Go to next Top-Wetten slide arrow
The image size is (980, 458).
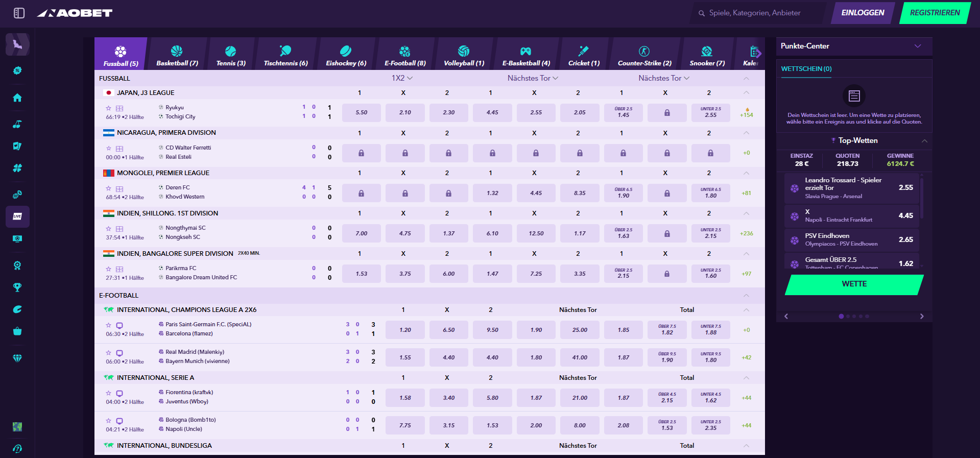point(922,317)
